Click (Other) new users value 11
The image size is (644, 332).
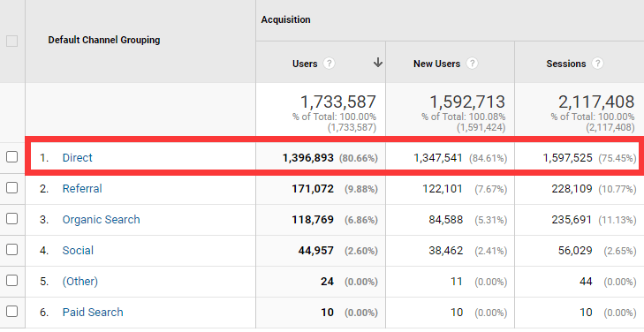(457, 282)
